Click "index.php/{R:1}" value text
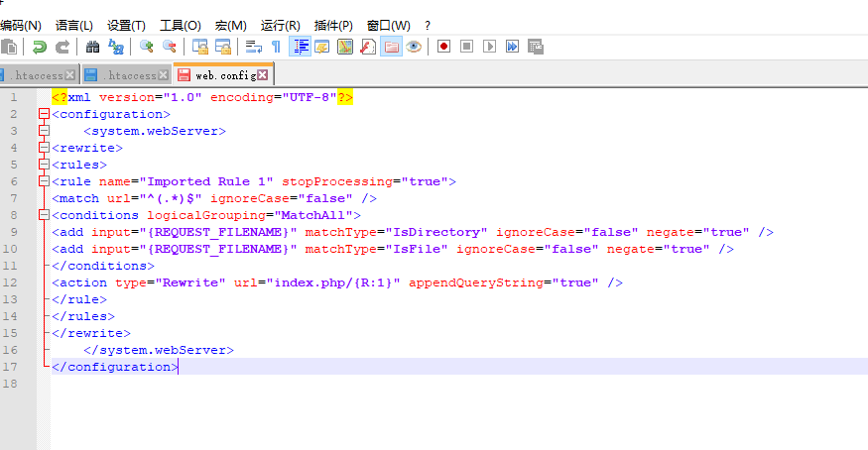The height and width of the screenshot is (450, 868). [333, 282]
